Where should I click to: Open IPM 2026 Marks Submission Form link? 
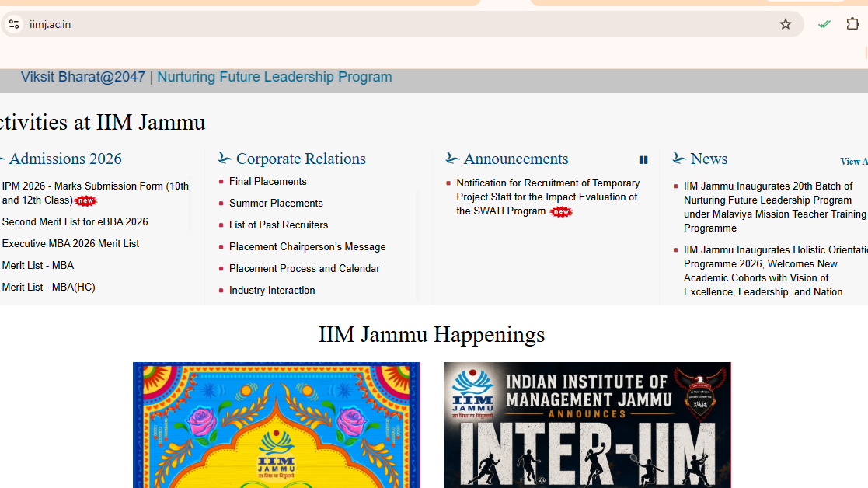[96, 193]
